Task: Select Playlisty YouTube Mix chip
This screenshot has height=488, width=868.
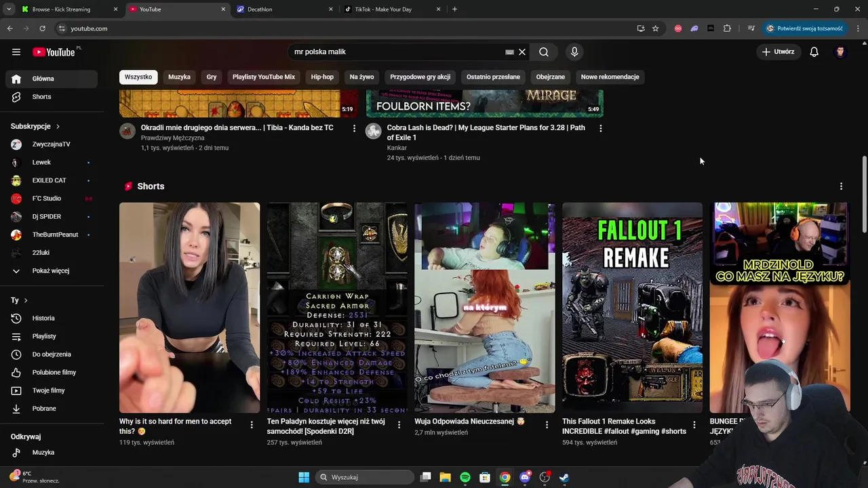Action: click(264, 77)
